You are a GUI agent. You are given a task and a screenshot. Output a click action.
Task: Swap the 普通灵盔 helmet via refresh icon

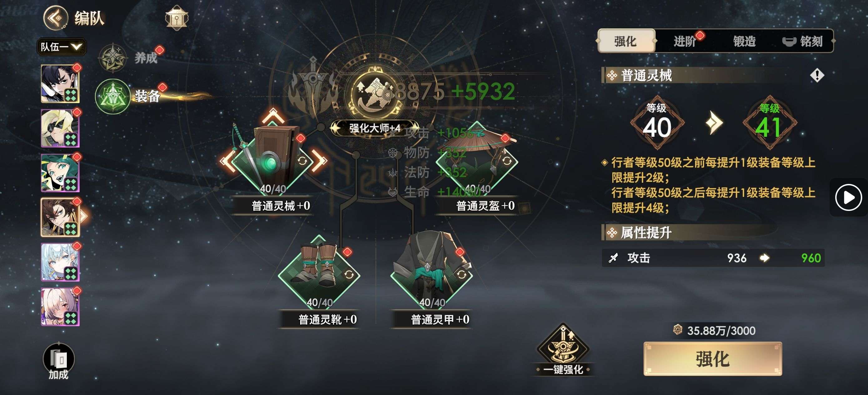[x=507, y=161]
